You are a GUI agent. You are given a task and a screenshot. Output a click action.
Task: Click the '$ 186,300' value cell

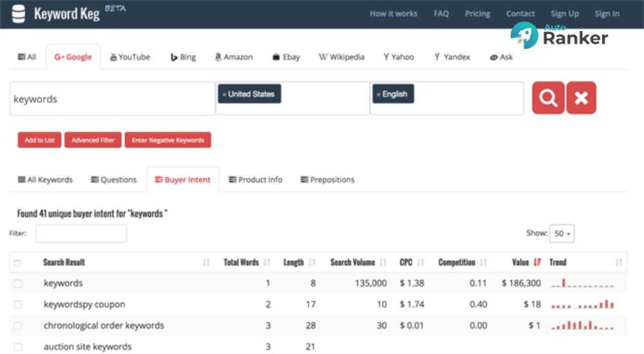521,283
